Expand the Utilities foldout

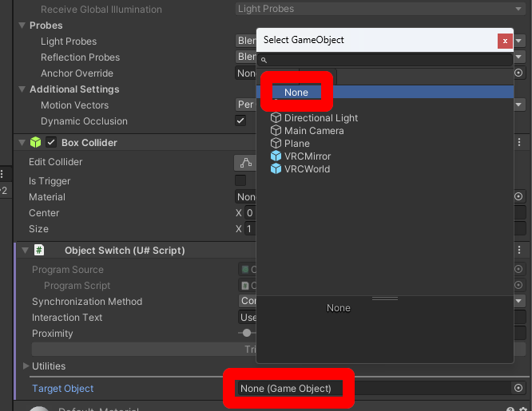point(26,366)
